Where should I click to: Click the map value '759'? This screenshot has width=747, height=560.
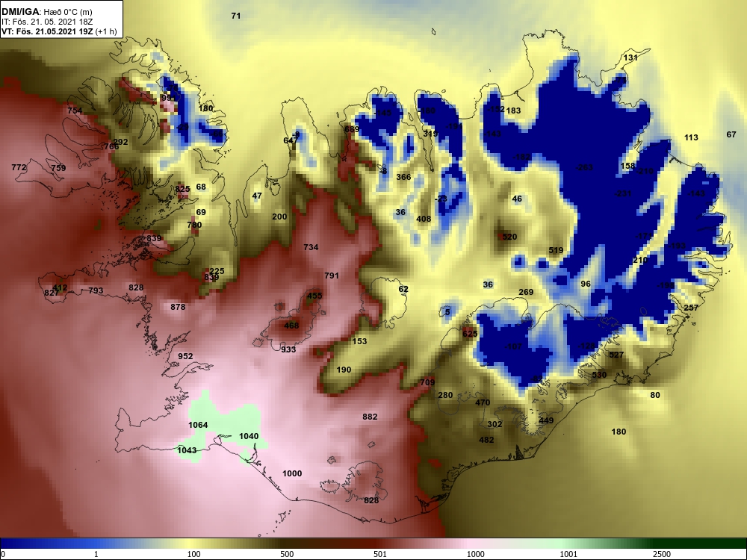(58, 167)
